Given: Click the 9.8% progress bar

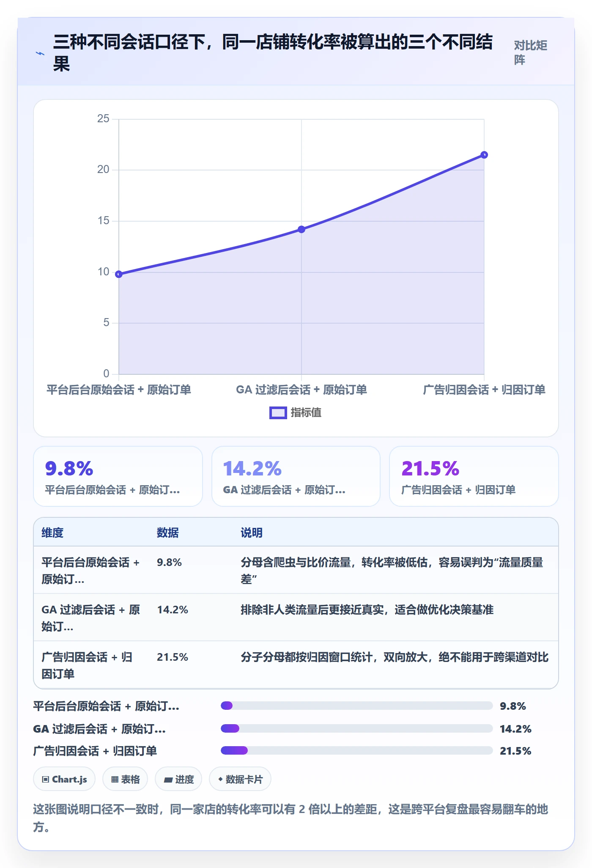Looking at the screenshot, I should pos(356,706).
